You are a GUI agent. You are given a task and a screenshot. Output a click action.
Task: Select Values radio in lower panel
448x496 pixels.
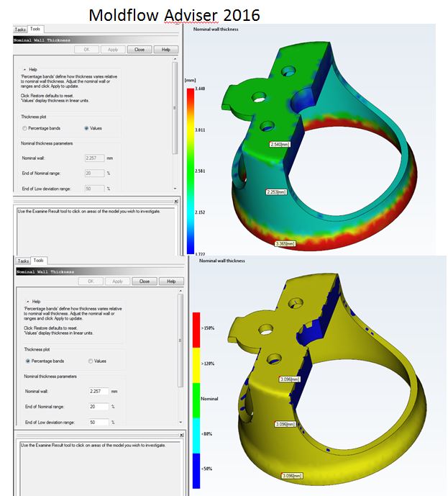(x=91, y=361)
